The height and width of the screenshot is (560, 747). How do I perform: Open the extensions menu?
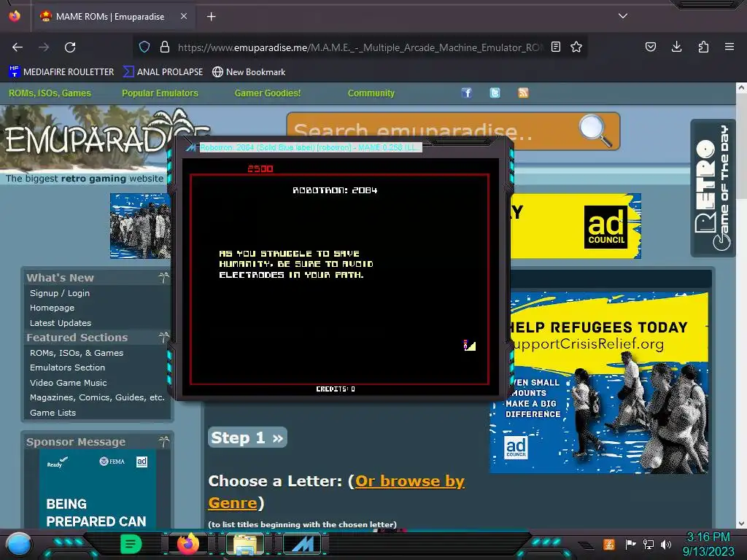703,47
